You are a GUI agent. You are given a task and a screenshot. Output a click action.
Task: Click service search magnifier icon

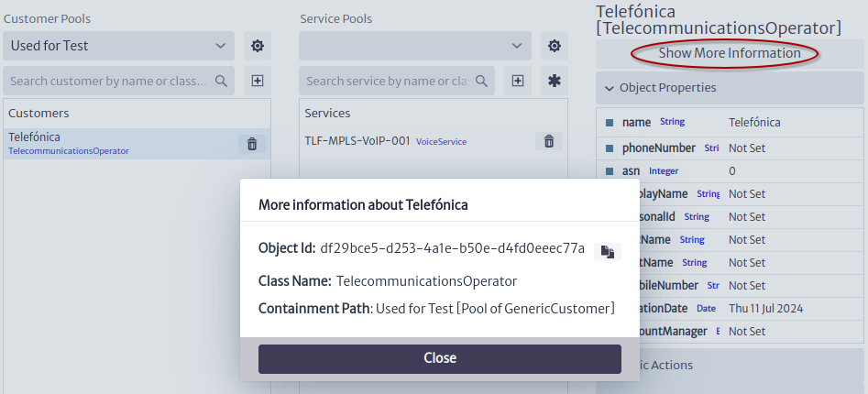click(x=481, y=81)
